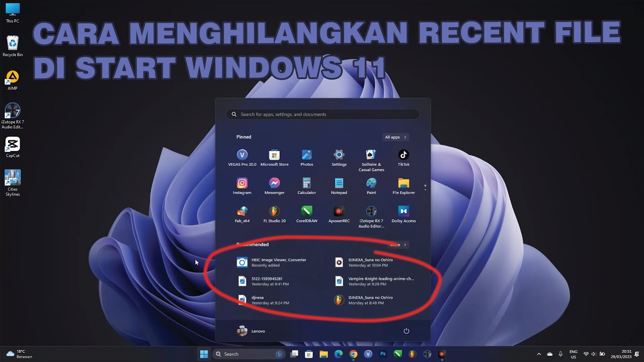Open network, volume and battery quick settings
This screenshot has height=362, width=644.
pyautogui.click(x=594, y=354)
